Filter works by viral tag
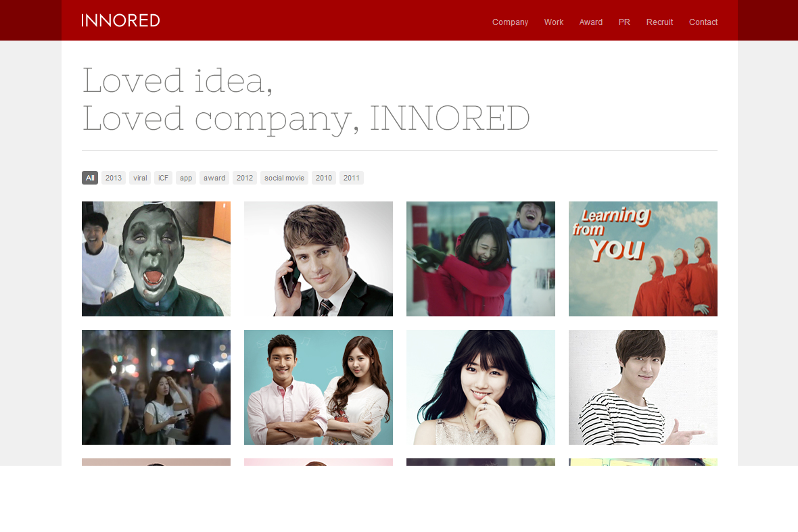The width and height of the screenshot is (798, 532). click(140, 178)
